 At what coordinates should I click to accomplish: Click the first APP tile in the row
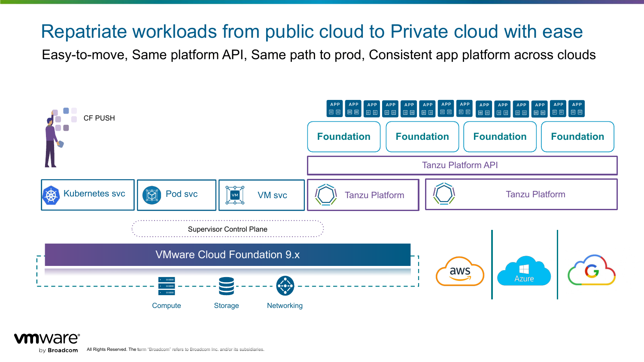point(335,109)
